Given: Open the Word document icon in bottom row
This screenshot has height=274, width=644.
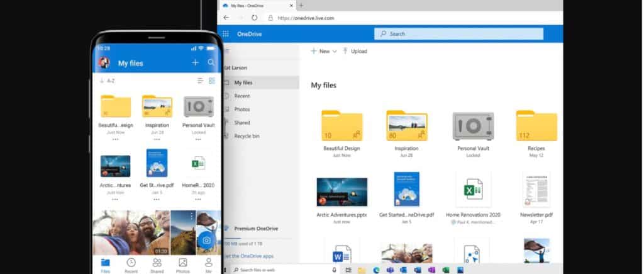Looking at the screenshot, I should [341, 254].
